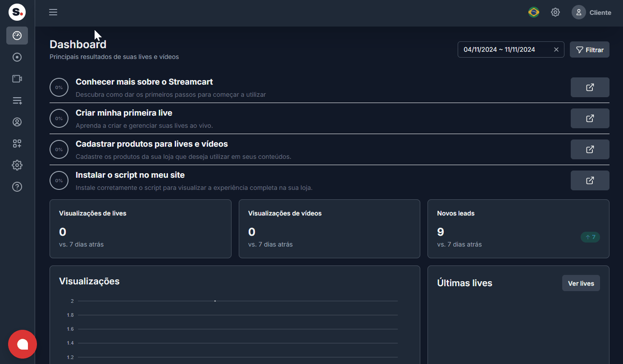Open external link for Instalar o script
Screen dimensions: 623x364
pyautogui.click(x=590, y=180)
